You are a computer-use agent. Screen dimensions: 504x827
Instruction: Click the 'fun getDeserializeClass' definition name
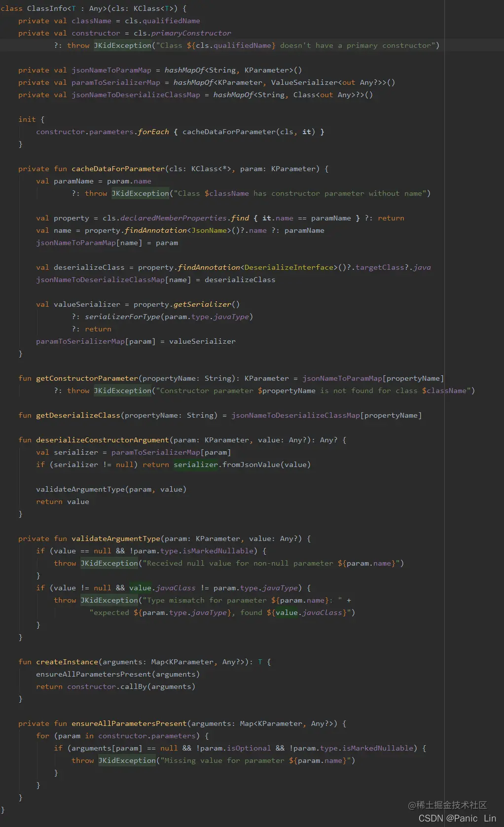(78, 415)
